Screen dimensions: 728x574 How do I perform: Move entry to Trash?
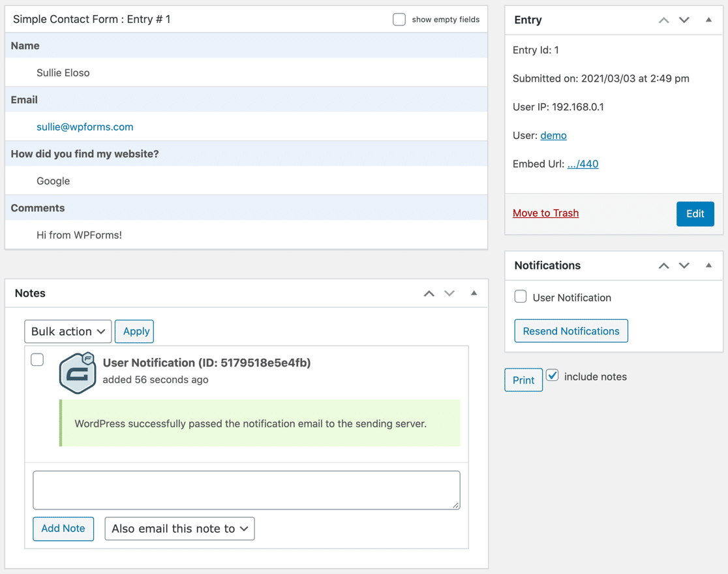click(x=545, y=213)
